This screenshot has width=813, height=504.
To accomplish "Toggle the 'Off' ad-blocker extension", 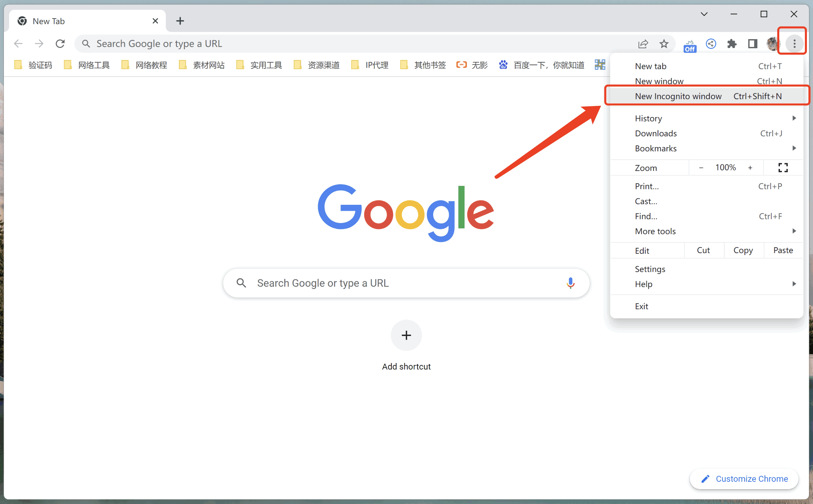I will click(690, 46).
